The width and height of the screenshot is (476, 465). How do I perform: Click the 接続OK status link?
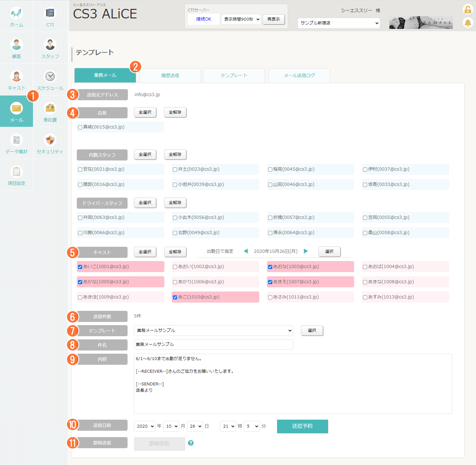204,19
